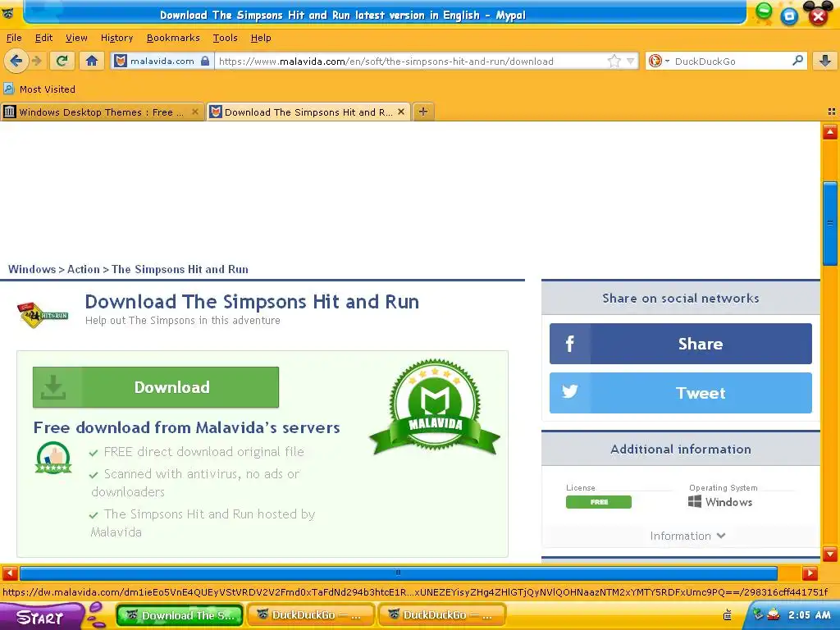Click the taskbar clock 2:05 AM
Viewport: 840px width, 630px height.
pyautogui.click(x=809, y=615)
